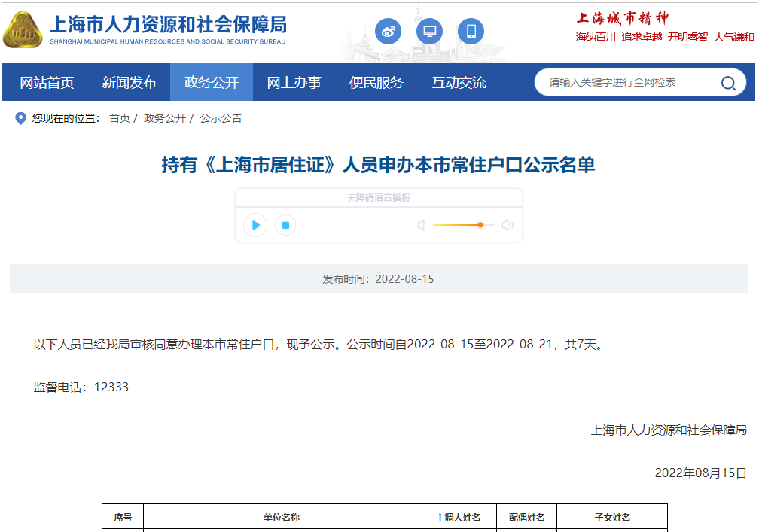Click the location pin icon in breadcrumb

tap(20, 118)
